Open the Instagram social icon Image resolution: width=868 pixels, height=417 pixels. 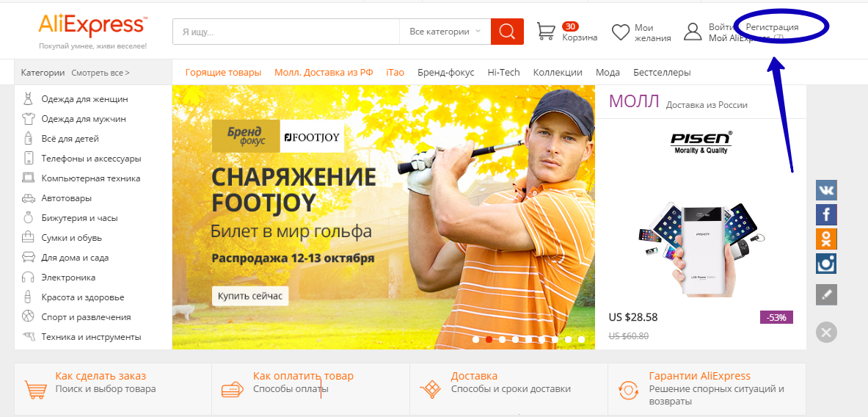click(826, 264)
